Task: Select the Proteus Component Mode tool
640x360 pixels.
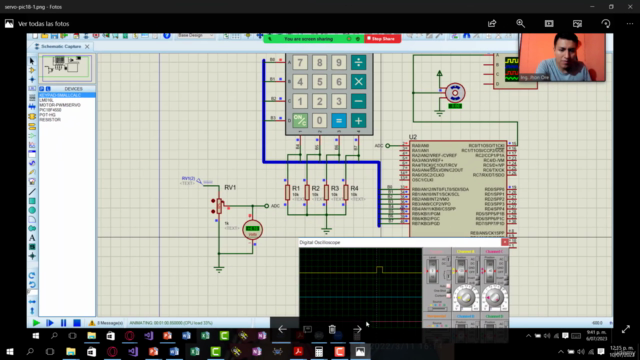Action: pos(32,70)
